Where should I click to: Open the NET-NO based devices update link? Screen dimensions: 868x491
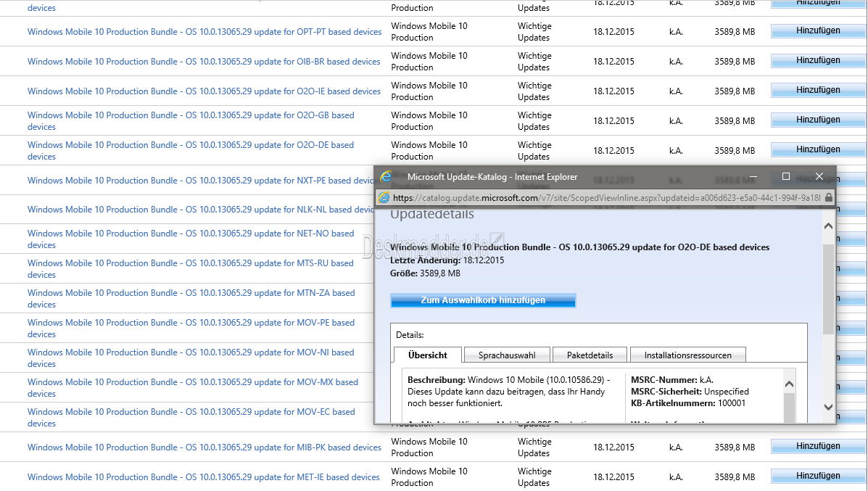click(x=191, y=239)
